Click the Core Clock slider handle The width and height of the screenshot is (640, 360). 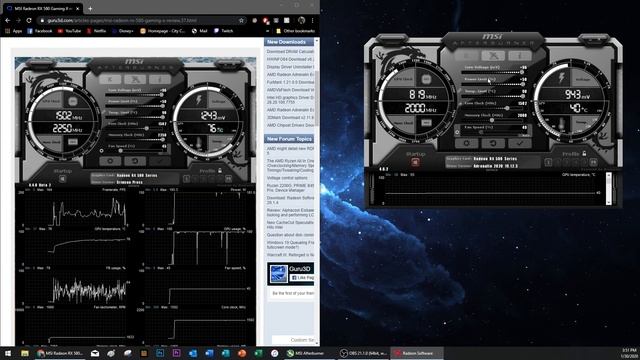point(507,108)
